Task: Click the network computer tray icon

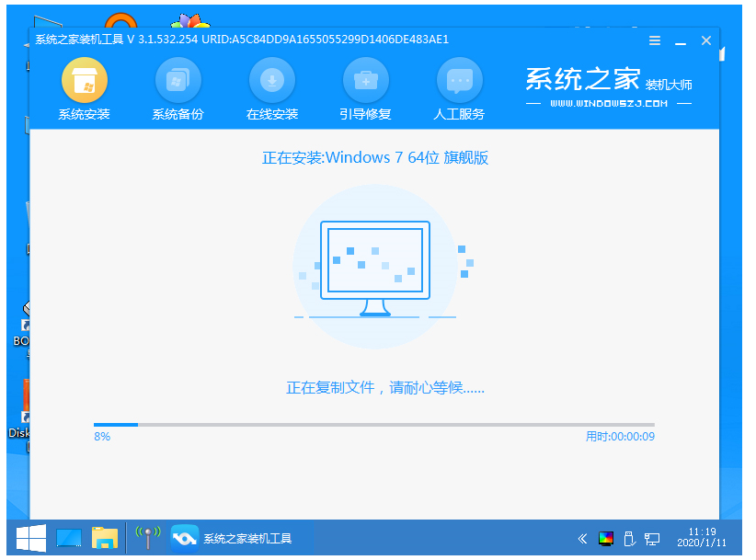Action: pos(652,539)
